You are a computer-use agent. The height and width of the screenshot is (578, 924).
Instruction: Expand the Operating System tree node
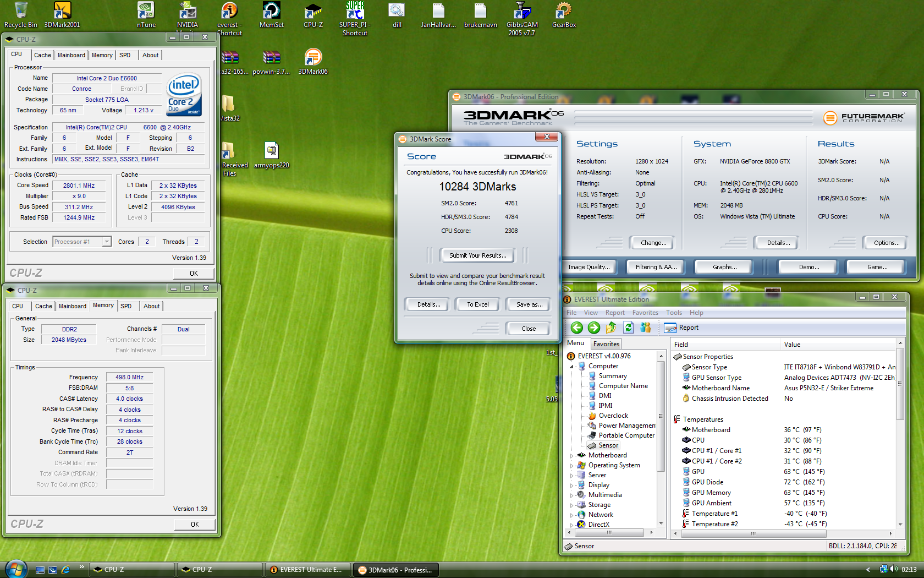[x=572, y=465]
